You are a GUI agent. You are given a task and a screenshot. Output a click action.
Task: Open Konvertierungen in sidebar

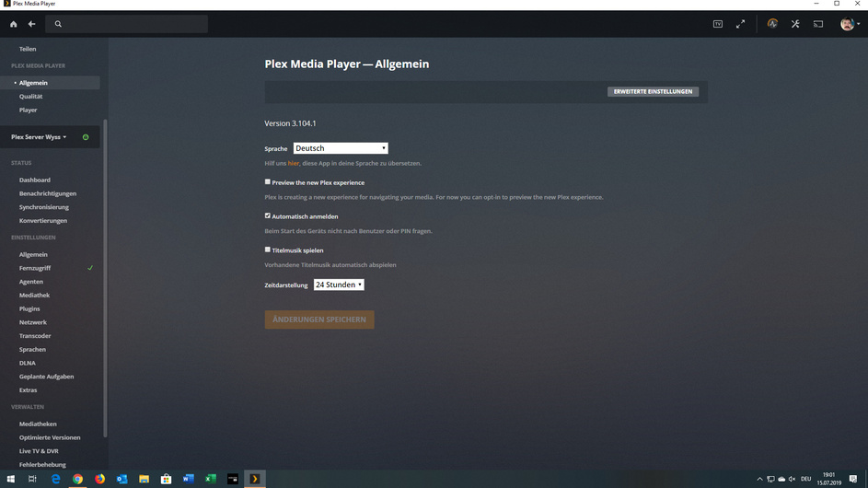(x=43, y=220)
